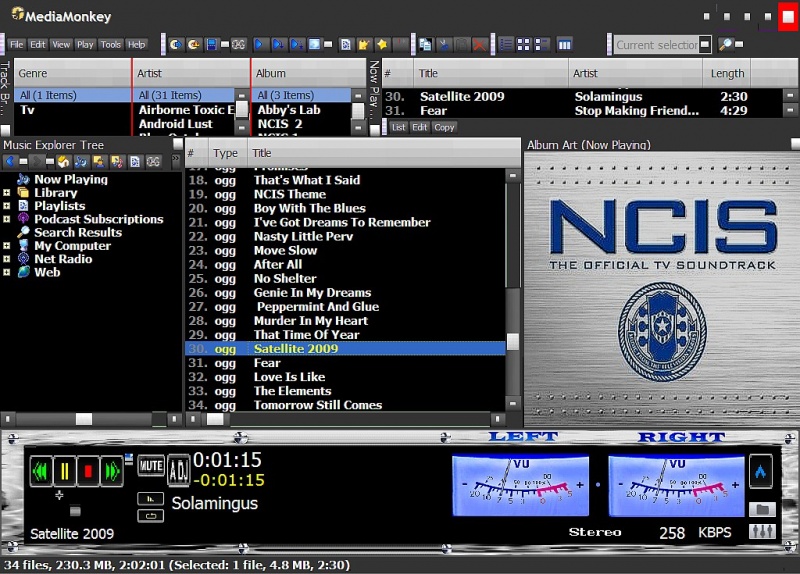Screen dimensions: 800x574
Task: Click the back arrow in Music Explorer toolbar
Action: click(10, 161)
